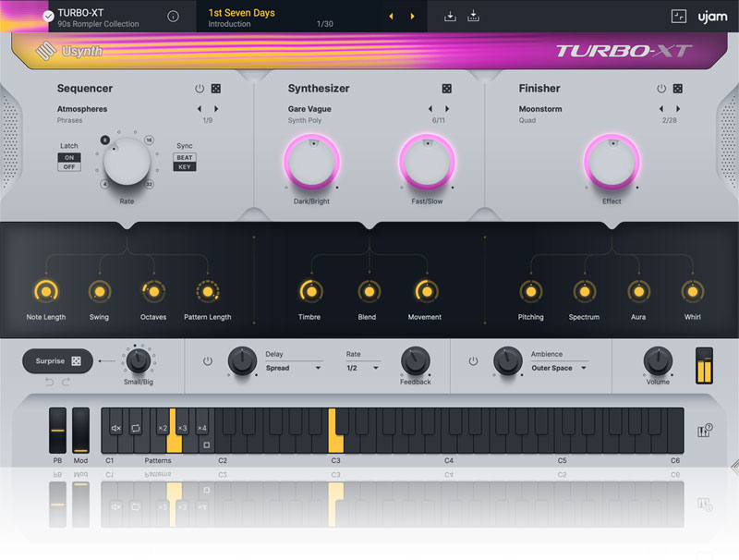
Task: Toggle the Sequencer power button
Action: pos(199,89)
